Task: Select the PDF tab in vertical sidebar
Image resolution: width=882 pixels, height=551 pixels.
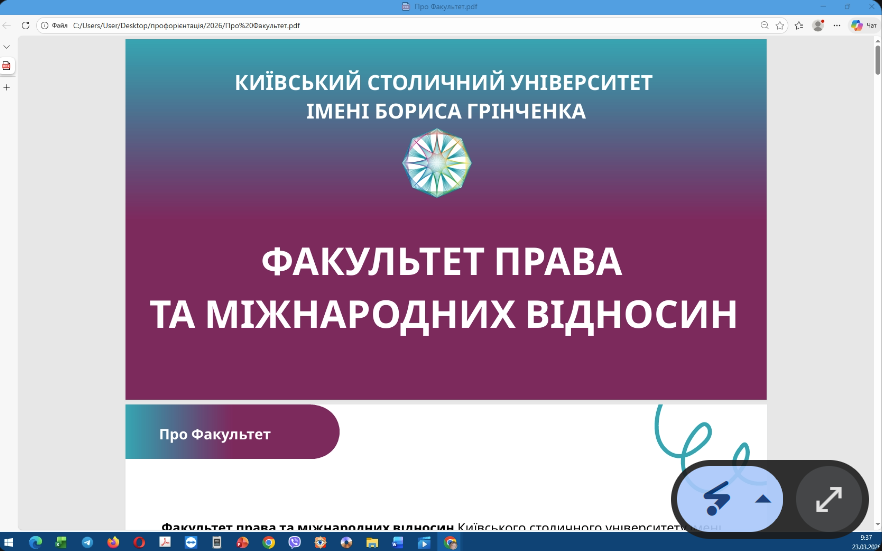Action: (6, 66)
